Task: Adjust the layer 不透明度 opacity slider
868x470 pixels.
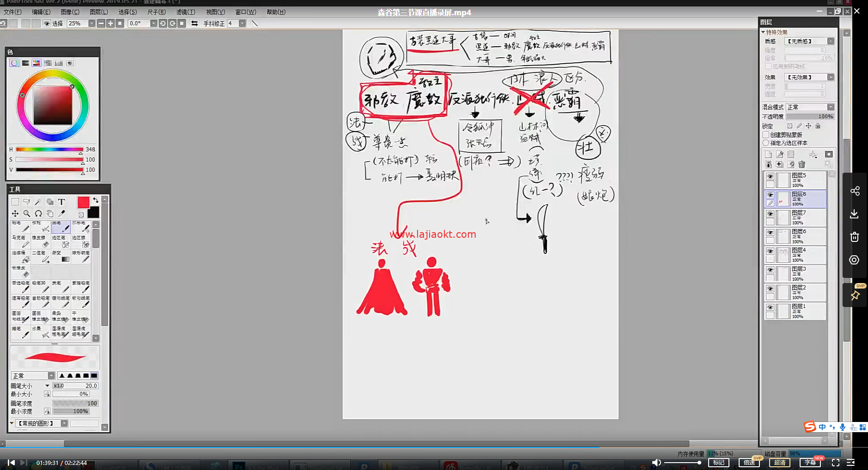Action: click(810, 116)
